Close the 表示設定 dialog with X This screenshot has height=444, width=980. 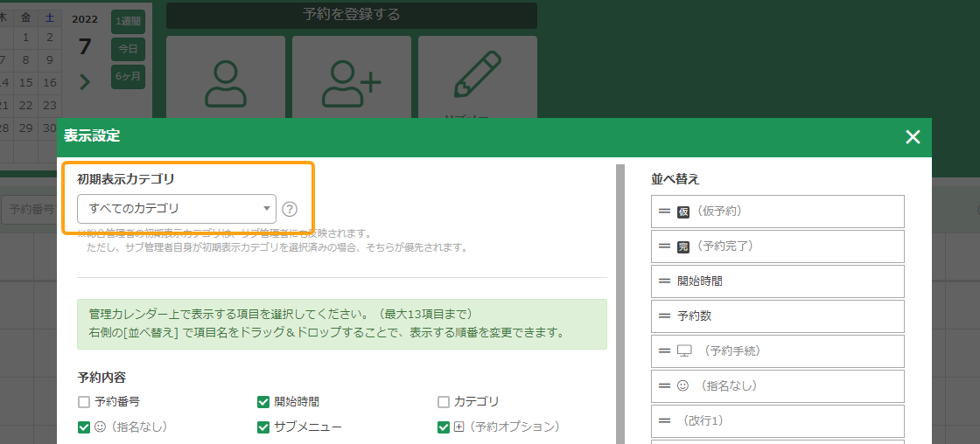(x=913, y=137)
